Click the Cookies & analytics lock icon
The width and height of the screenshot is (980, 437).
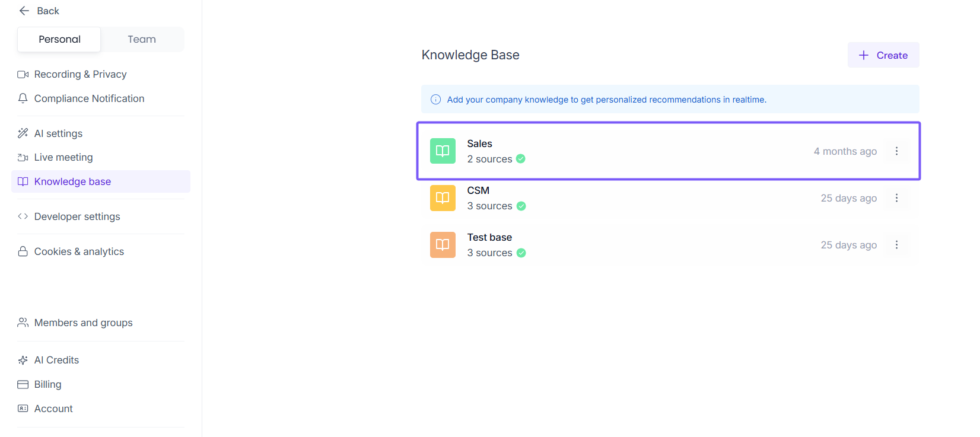[x=23, y=251]
